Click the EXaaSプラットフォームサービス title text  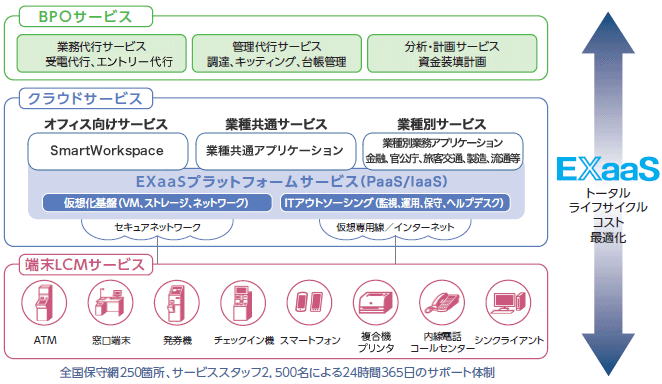tap(292, 182)
